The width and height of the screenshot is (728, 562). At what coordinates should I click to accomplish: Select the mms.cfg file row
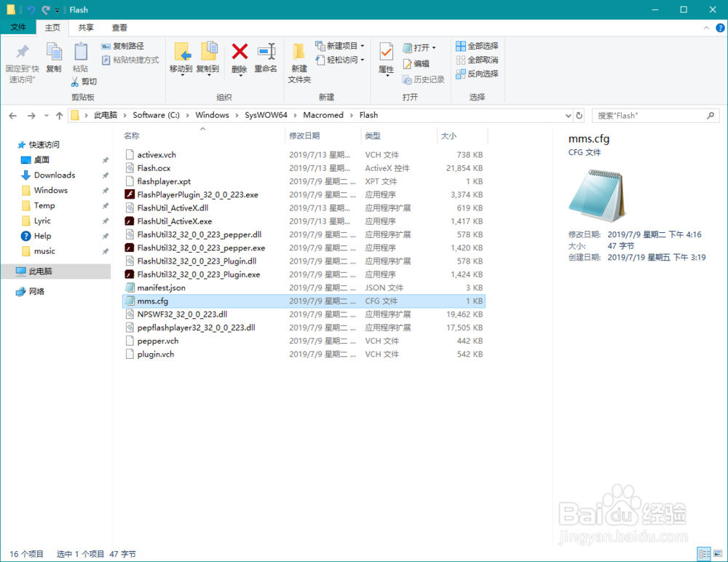(x=304, y=301)
